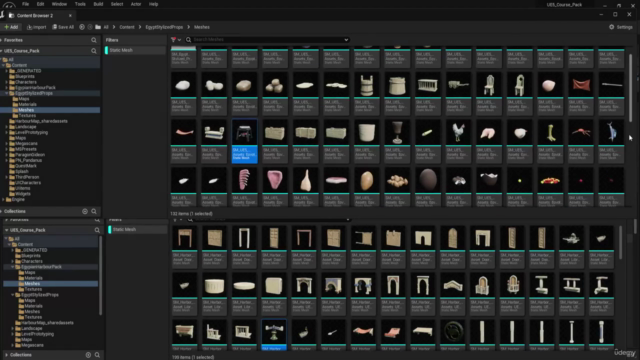Select Materials under EgyptianHarbourPack in the lower tree
Screen dimensions: 640x360
33,278
